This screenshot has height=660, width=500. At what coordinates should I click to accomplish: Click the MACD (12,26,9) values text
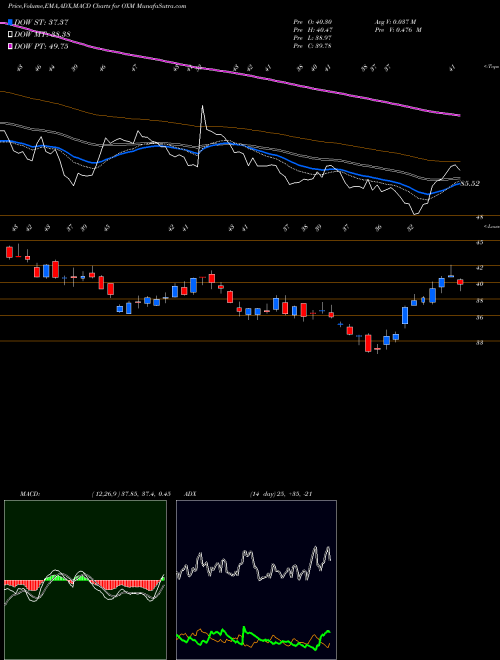[x=130, y=494]
